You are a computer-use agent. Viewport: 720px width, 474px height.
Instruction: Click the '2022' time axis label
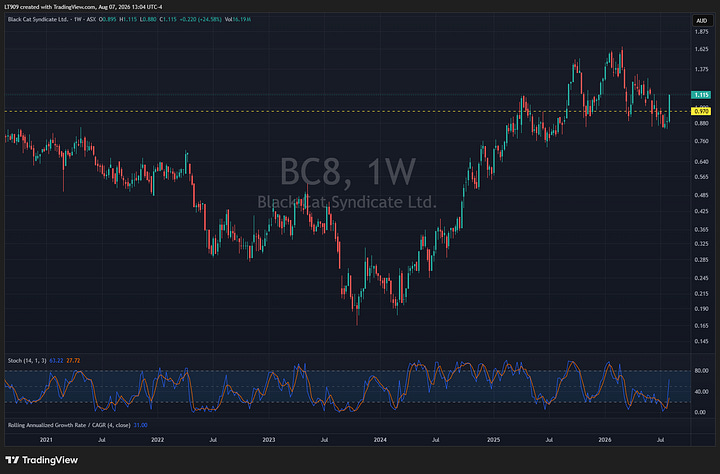[x=158, y=440]
